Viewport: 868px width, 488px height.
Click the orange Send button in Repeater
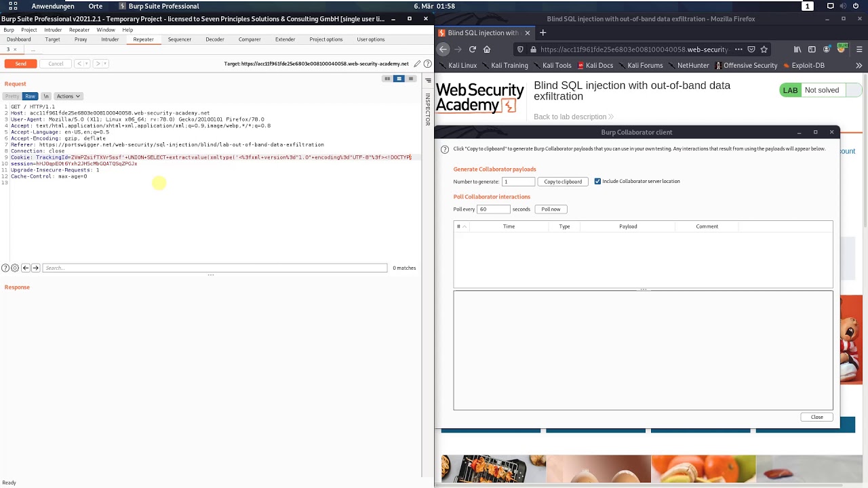pyautogui.click(x=21, y=64)
